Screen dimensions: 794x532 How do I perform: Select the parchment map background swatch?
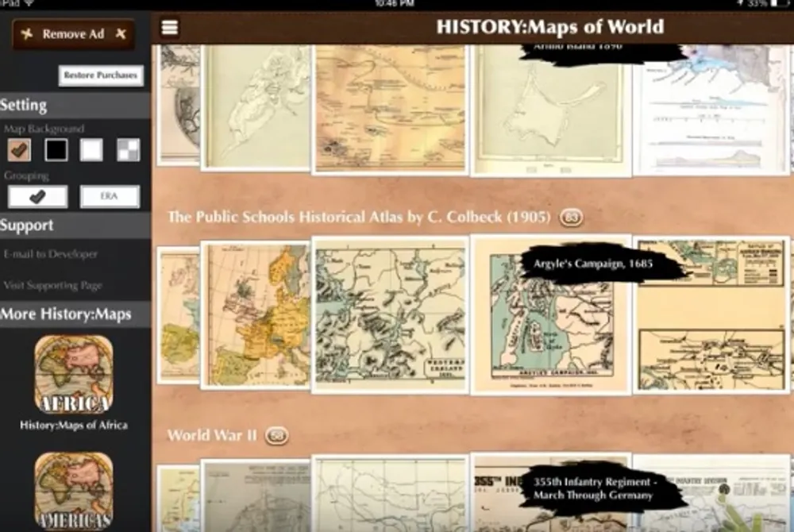19,150
